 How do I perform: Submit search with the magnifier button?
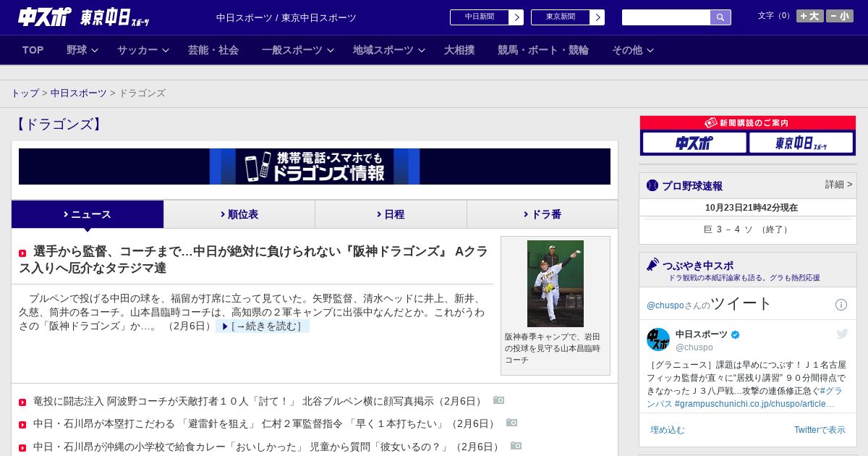(x=720, y=17)
